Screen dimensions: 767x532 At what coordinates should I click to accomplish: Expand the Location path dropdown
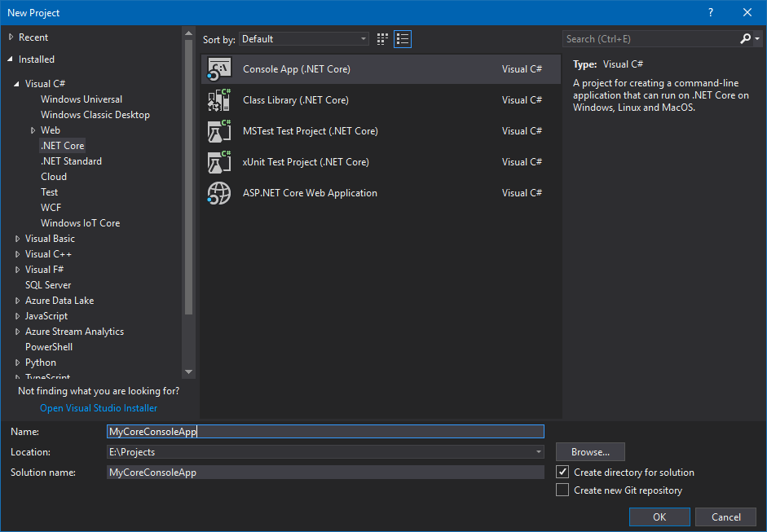pyautogui.click(x=538, y=452)
